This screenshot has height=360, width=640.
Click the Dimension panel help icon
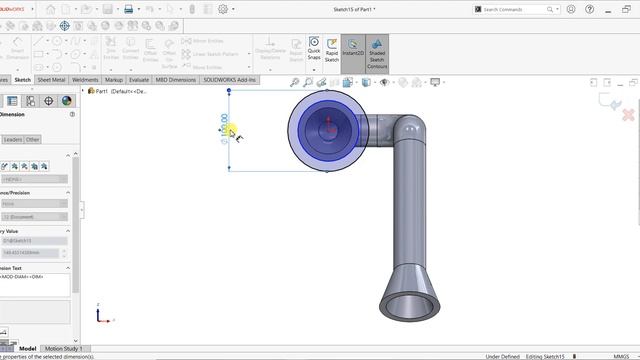coord(72,114)
